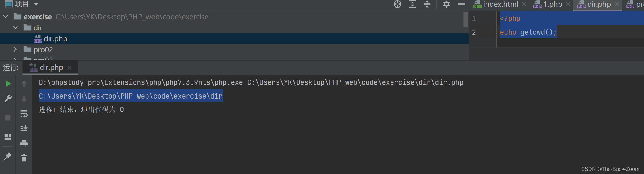Image resolution: width=644 pixels, height=174 pixels.
Task: Close the dir.php run tab
Action: coord(69,68)
